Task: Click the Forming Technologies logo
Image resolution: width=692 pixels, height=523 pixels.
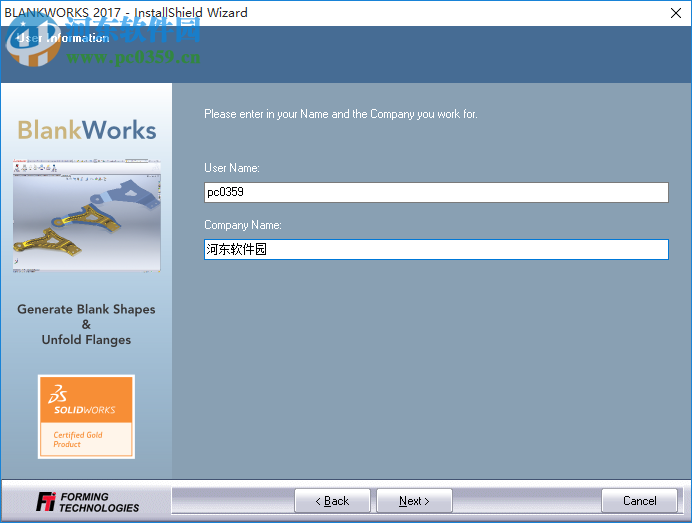Action: [x=87, y=502]
